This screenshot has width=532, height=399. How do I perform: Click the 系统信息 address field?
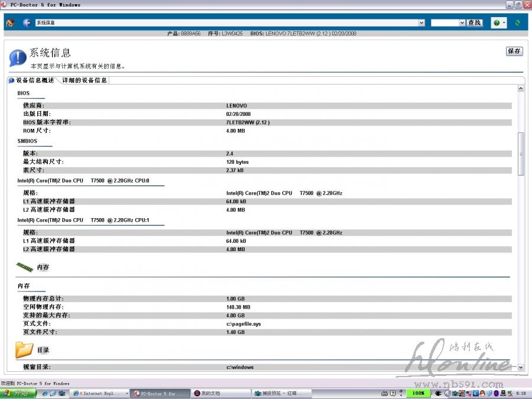[x=226, y=22]
